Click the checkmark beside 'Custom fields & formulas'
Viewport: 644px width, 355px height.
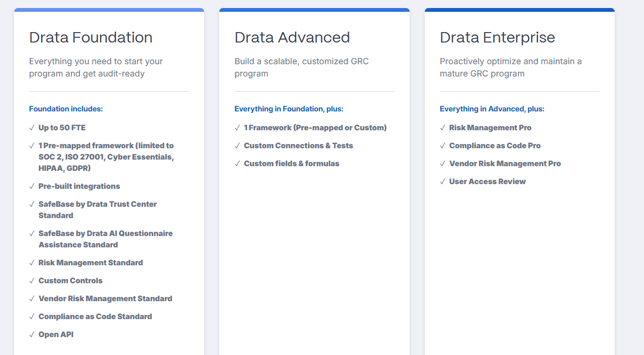(237, 163)
